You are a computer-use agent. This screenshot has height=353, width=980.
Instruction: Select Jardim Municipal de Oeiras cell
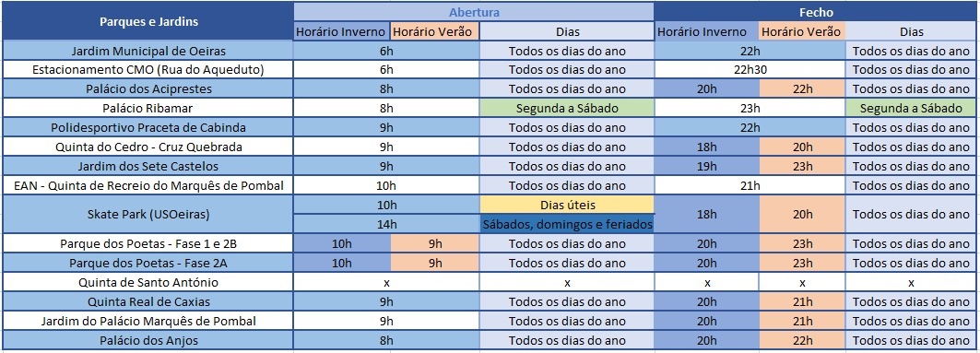[x=148, y=51]
